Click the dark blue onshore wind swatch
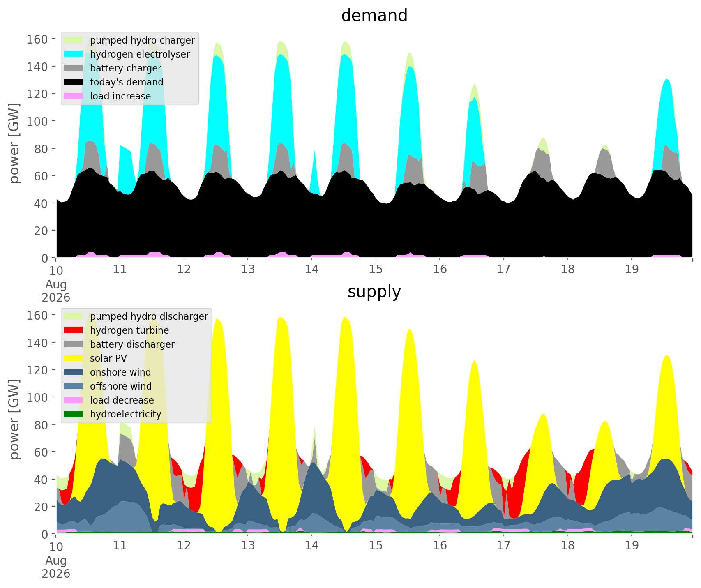701x588 pixels. [x=74, y=372]
